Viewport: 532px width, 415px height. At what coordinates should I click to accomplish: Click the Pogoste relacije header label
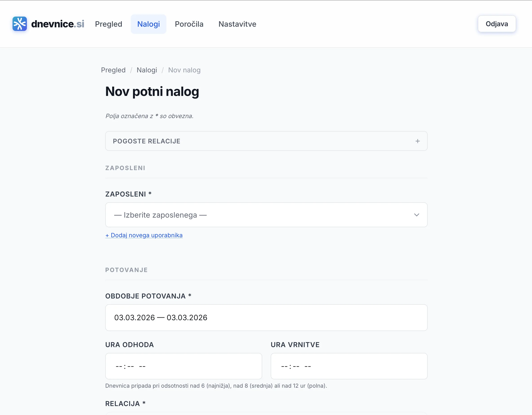pyautogui.click(x=146, y=141)
